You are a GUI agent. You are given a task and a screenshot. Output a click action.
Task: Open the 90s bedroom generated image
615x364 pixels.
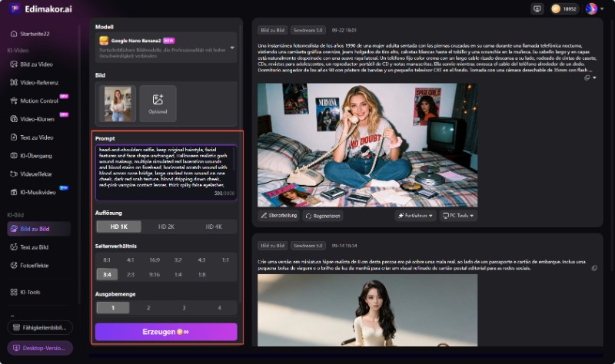(367, 144)
